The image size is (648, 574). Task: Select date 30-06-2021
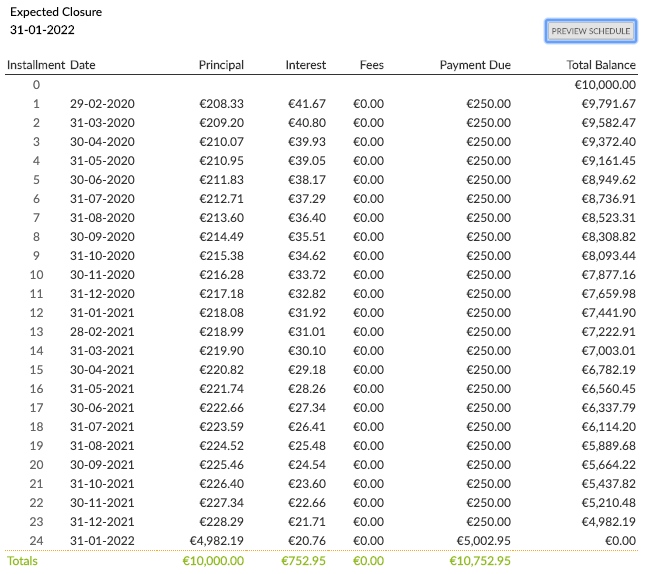[102, 408]
